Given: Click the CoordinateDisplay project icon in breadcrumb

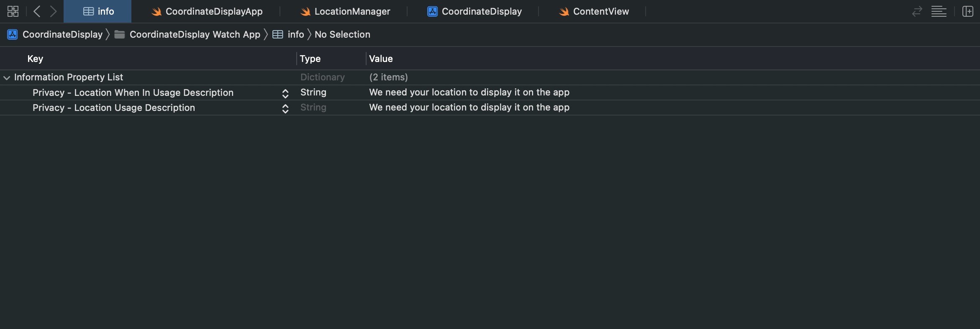Looking at the screenshot, I should click(x=13, y=34).
